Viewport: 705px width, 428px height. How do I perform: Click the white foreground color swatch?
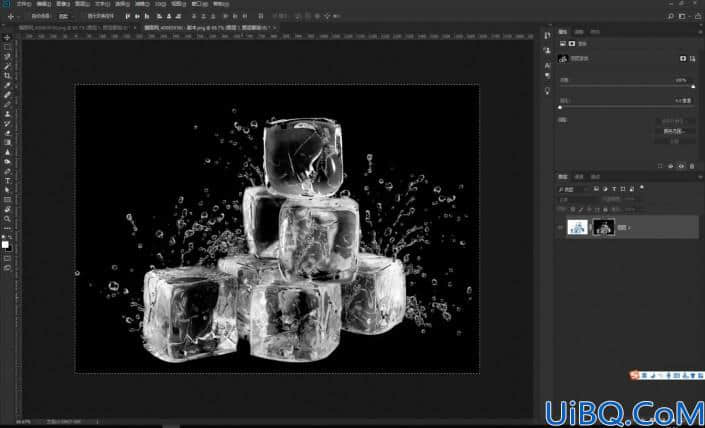point(5,245)
